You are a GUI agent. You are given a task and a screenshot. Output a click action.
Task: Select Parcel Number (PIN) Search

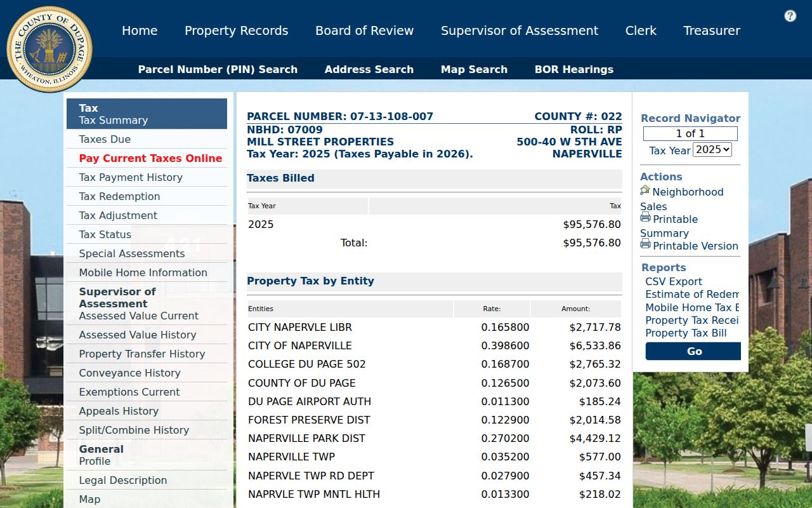coord(218,70)
